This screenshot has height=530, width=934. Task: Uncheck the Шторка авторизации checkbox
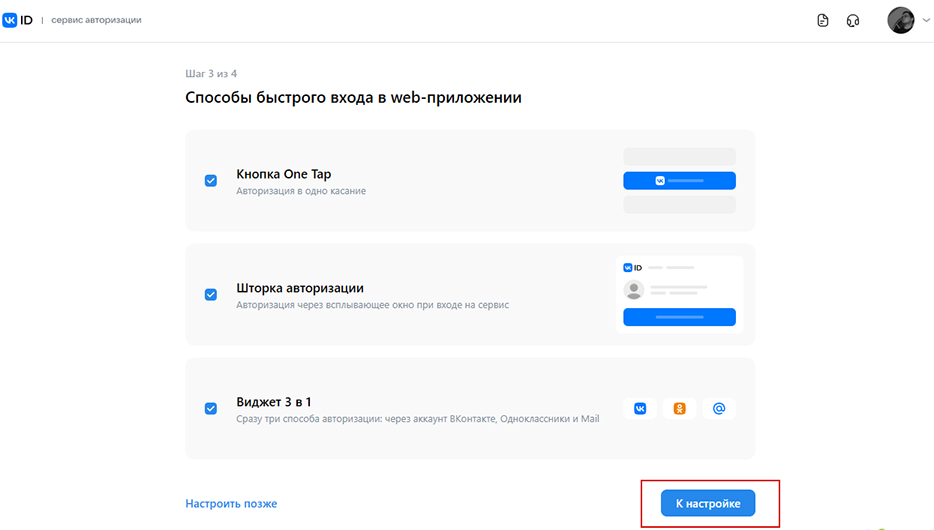(x=211, y=295)
